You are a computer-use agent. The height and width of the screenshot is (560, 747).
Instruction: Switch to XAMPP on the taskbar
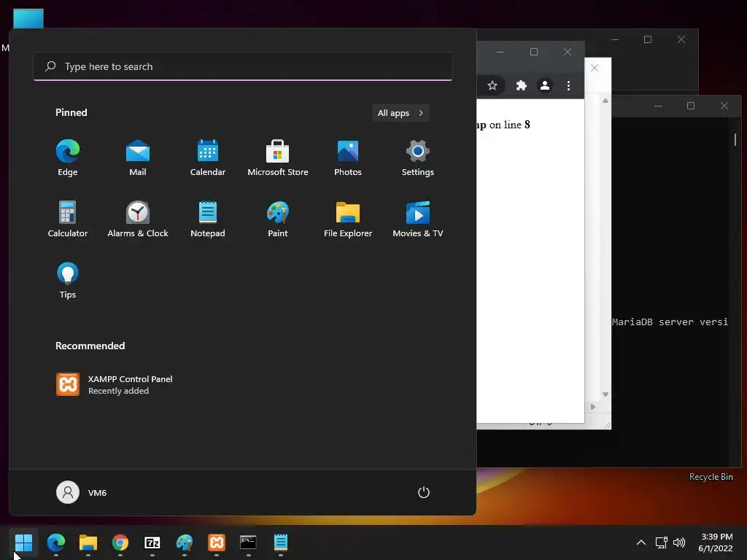click(216, 542)
